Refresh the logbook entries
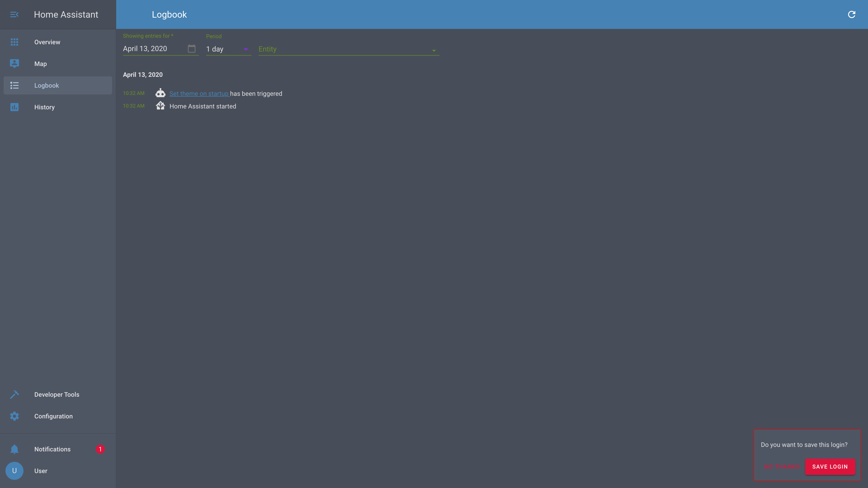The image size is (868, 488). (x=851, y=14)
